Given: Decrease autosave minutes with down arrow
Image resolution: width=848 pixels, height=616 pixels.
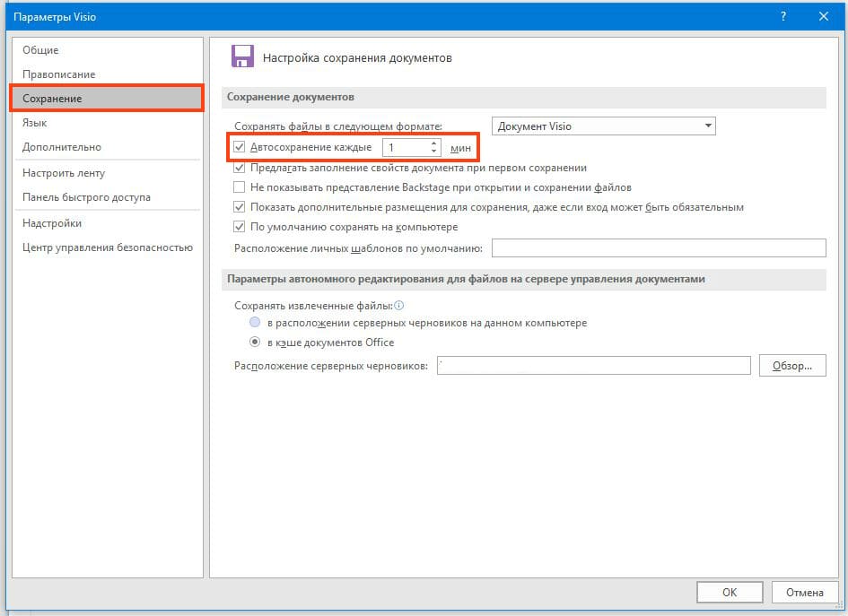Looking at the screenshot, I should pos(433,151).
